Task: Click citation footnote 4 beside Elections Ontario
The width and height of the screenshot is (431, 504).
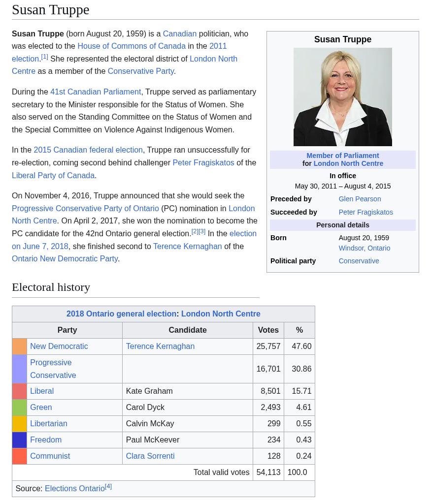Action: coord(108,487)
